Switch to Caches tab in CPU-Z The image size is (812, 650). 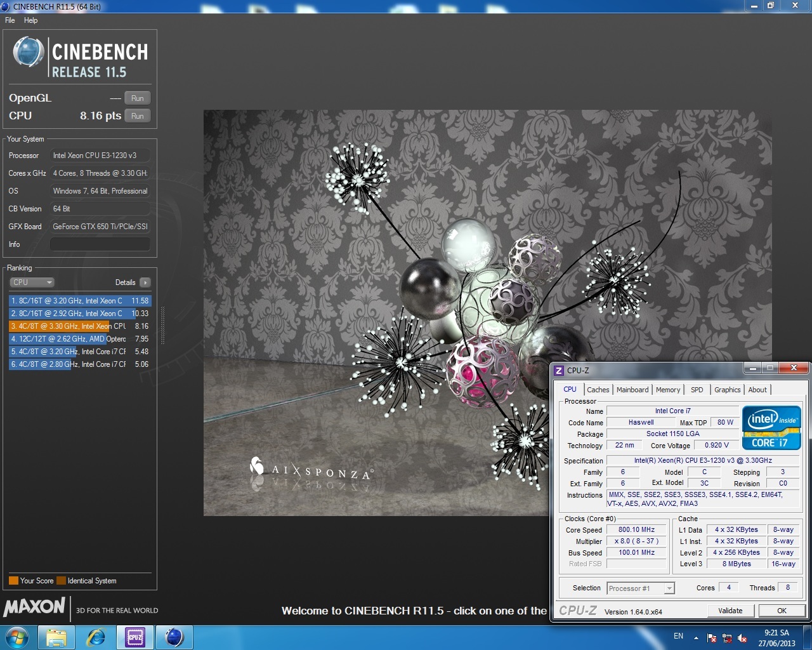(598, 390)
